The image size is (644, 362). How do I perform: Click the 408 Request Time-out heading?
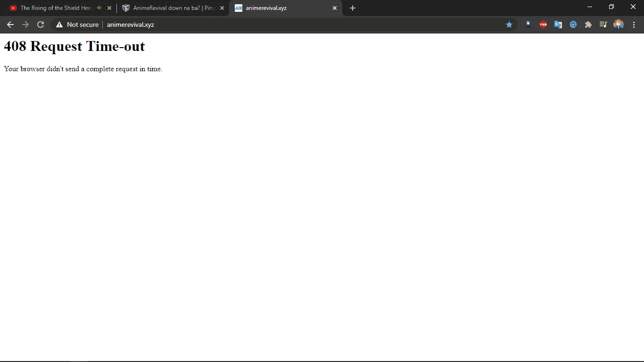(74, 46)
